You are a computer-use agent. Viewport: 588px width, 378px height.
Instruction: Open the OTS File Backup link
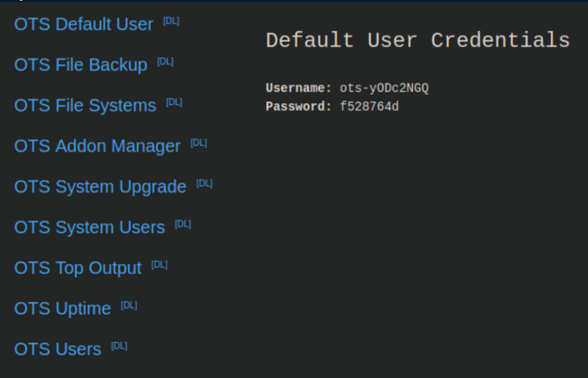(x=80, y=65)
